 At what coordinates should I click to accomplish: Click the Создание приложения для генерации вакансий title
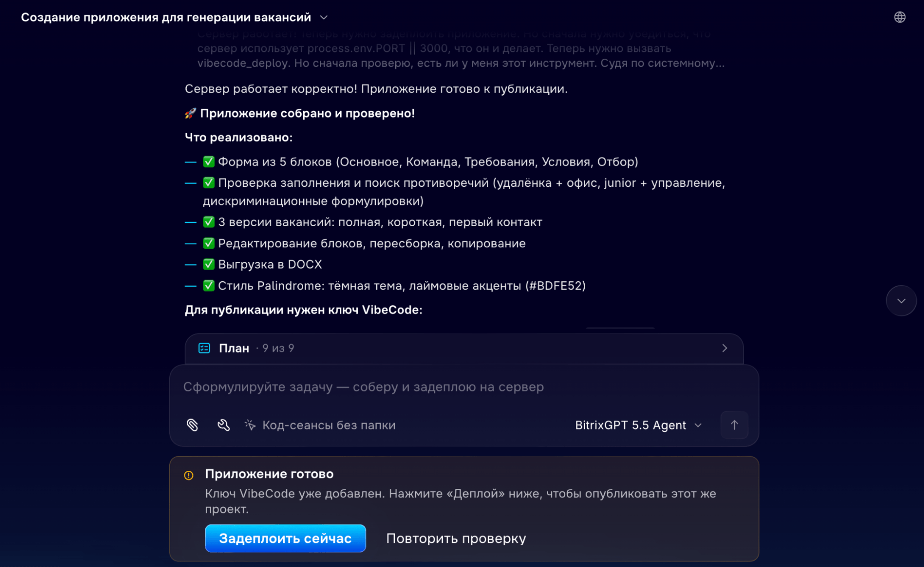tap(166, 18)
